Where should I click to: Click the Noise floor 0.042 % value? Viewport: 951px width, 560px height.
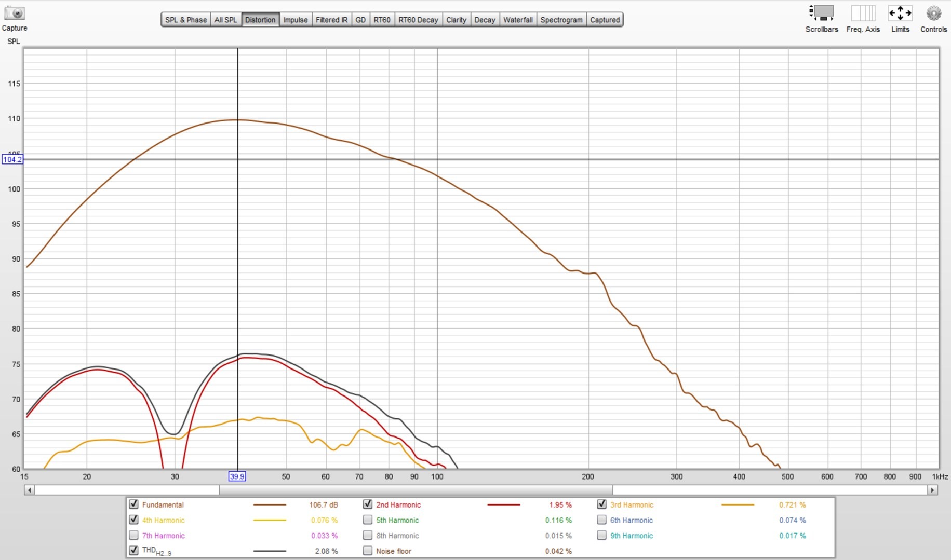tap(558, 551)
